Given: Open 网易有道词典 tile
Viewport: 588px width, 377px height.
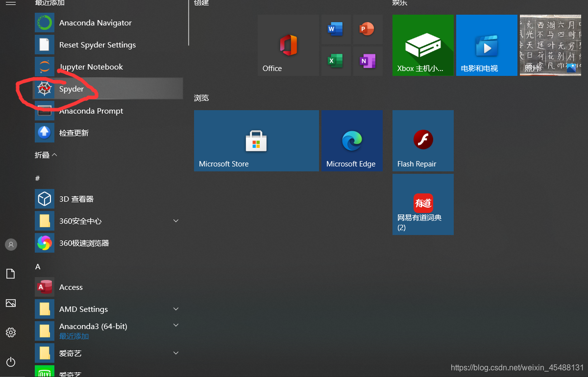Looking at the screenshot, I should tap(423, 204).
